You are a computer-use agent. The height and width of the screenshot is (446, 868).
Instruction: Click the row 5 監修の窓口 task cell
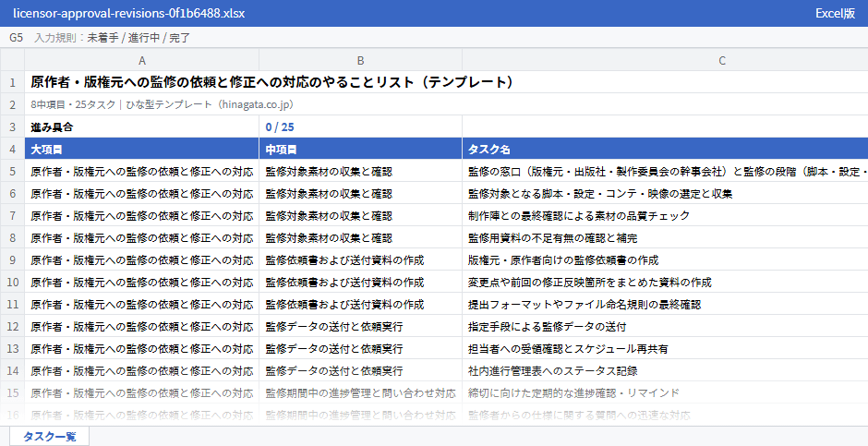666,172
